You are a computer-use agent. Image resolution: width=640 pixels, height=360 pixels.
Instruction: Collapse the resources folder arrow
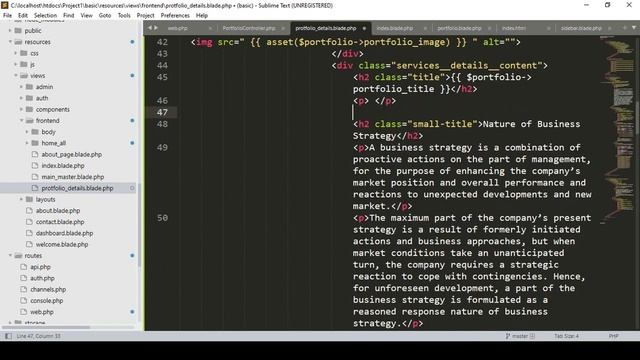tap(10, 42)
